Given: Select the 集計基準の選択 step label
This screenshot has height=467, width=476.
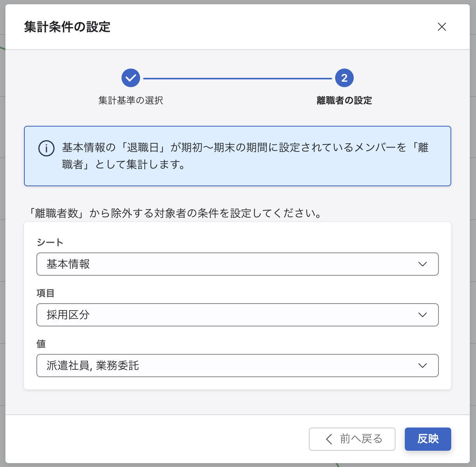Looking at the screenshot, I should (x=131, y=101).
